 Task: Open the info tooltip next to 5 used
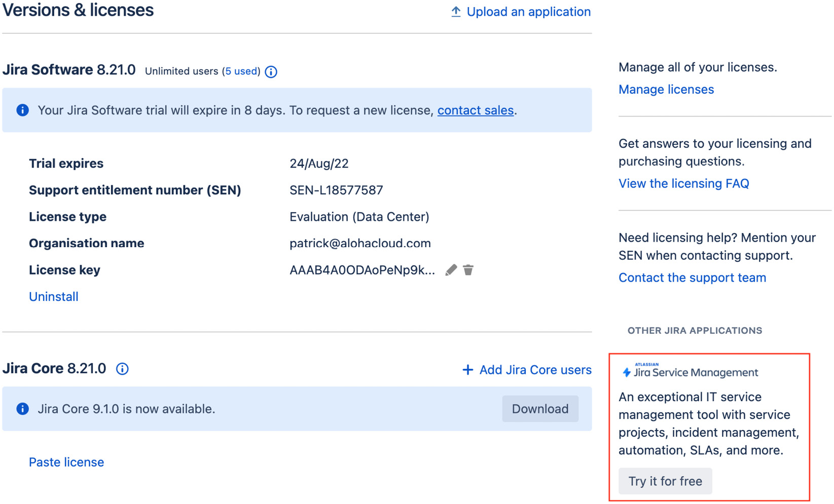click(271, 71)
